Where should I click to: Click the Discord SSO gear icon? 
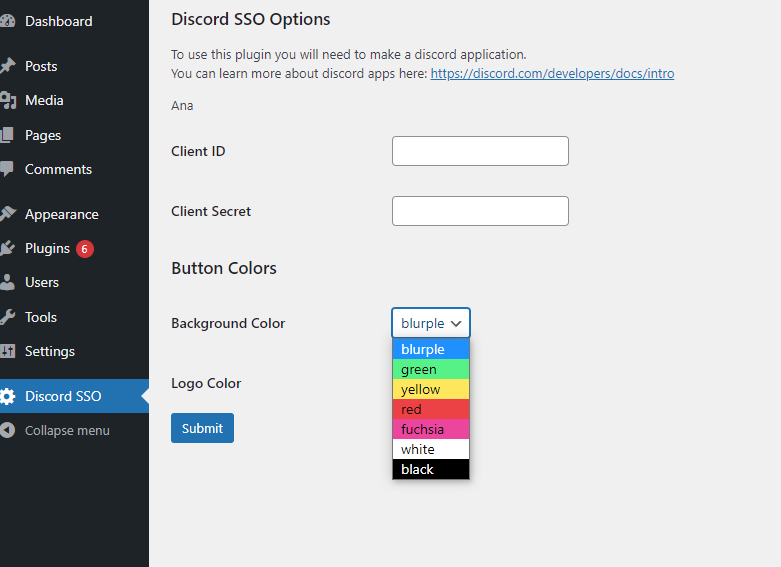tap(7, 396)
